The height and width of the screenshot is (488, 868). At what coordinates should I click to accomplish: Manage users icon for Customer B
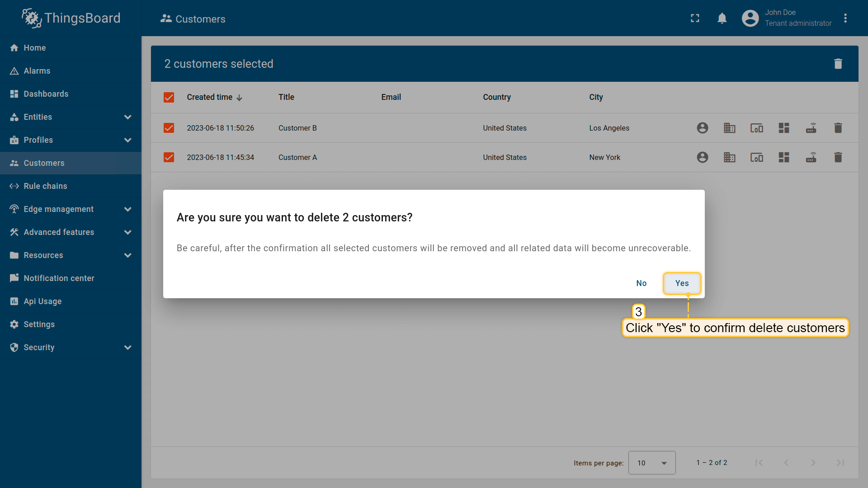coord(702,128)
